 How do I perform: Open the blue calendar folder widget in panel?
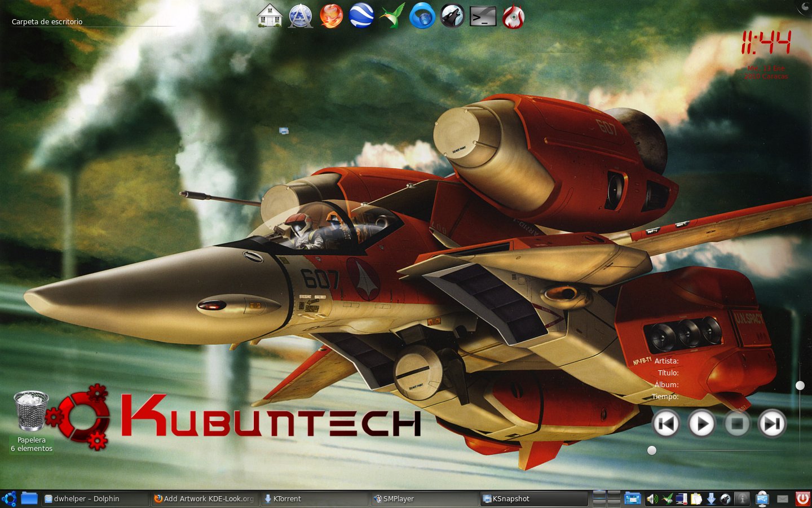[633, 499]
